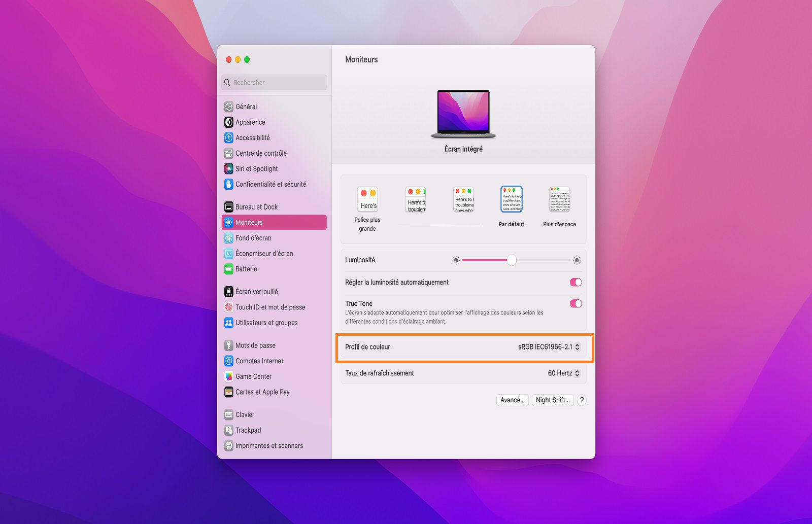This screenshot has width=812, height=524.
Task: Click in the Rechercher search field
Action: click(274, 83)
